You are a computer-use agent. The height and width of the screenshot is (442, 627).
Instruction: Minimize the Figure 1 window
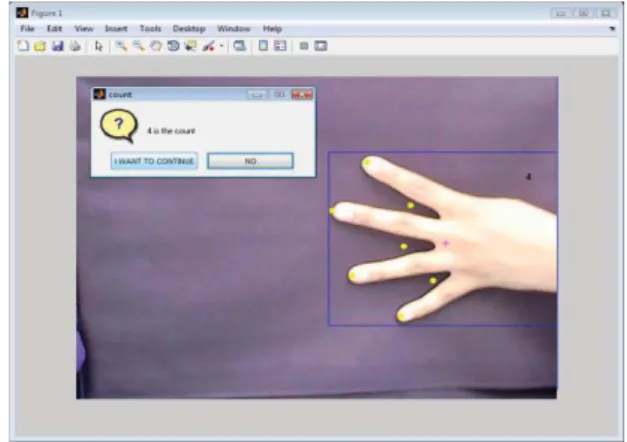point(561,14)
